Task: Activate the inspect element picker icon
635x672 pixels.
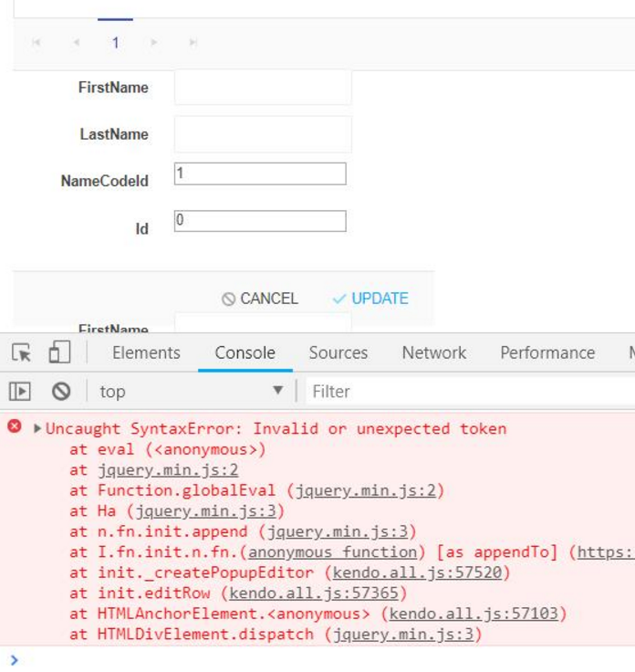Action: click(x=21, y=352)
